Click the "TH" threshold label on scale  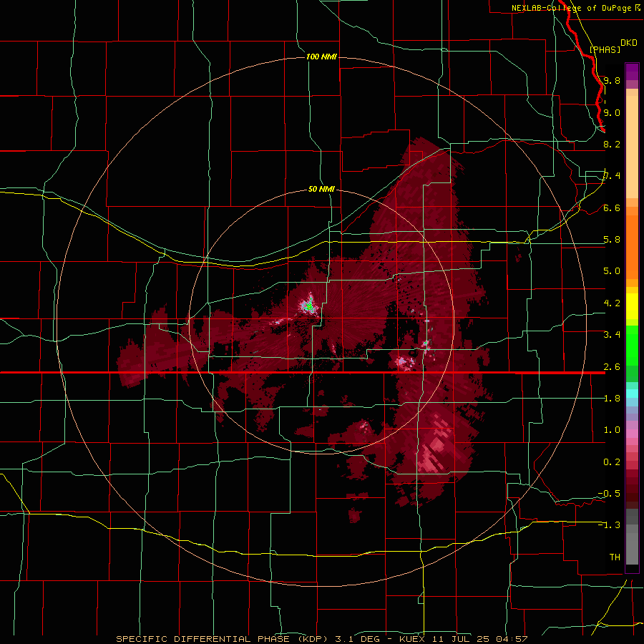(x=615, y=557)
